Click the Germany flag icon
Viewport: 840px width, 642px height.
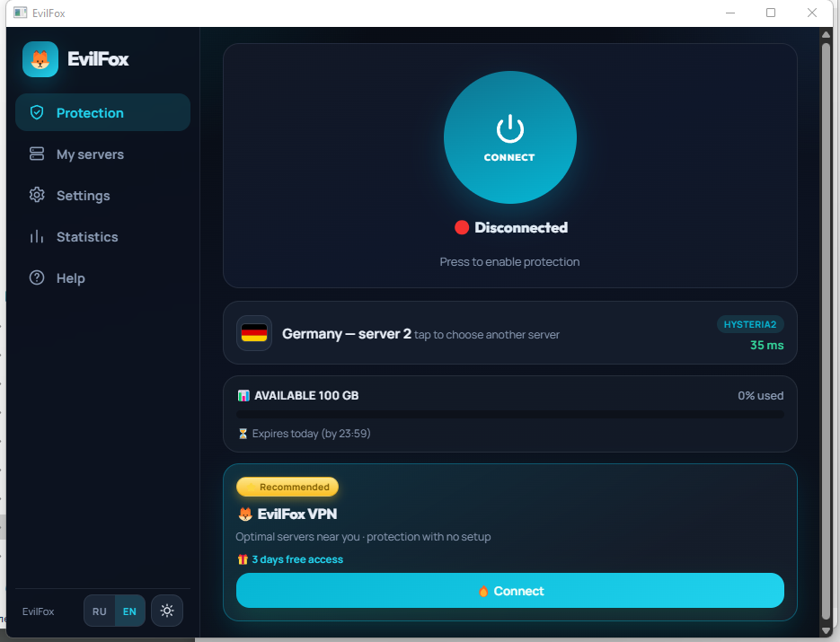[254, 333]
